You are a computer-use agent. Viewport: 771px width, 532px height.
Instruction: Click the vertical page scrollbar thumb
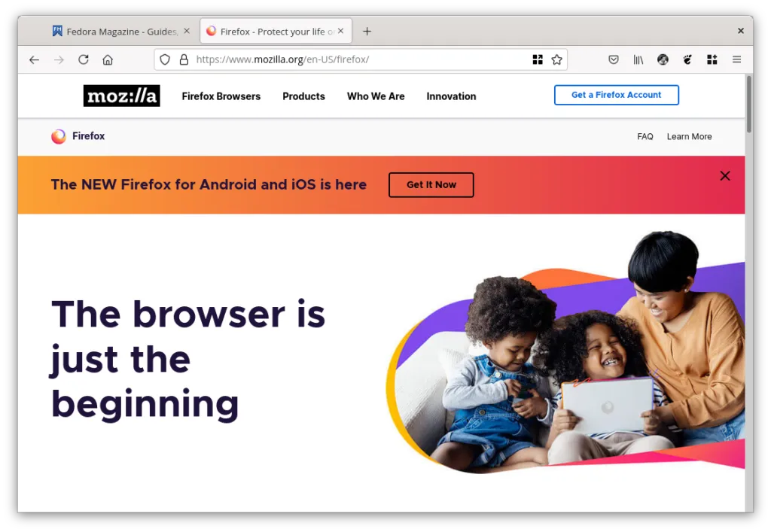click(x=749, y=104)
